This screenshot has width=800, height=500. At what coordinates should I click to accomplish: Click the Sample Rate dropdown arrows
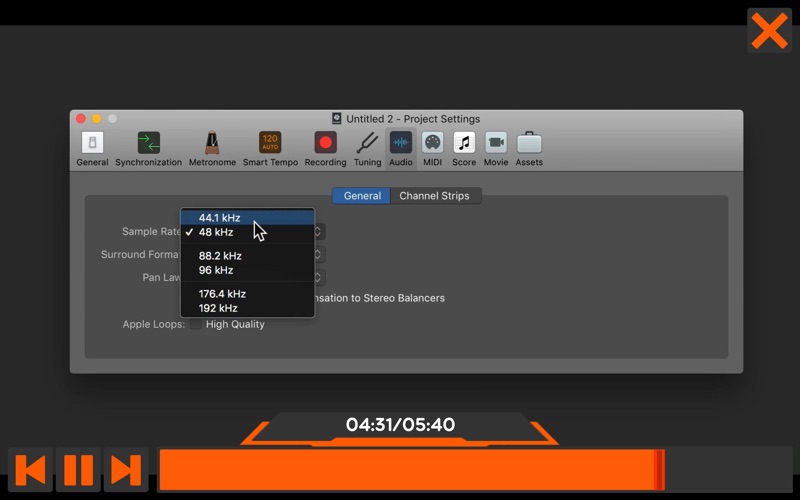coord(318,231)
